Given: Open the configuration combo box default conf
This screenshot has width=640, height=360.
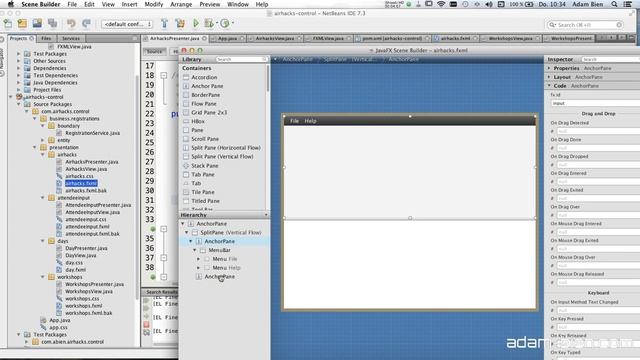Looking at the screenshot, I should (127, 24).
